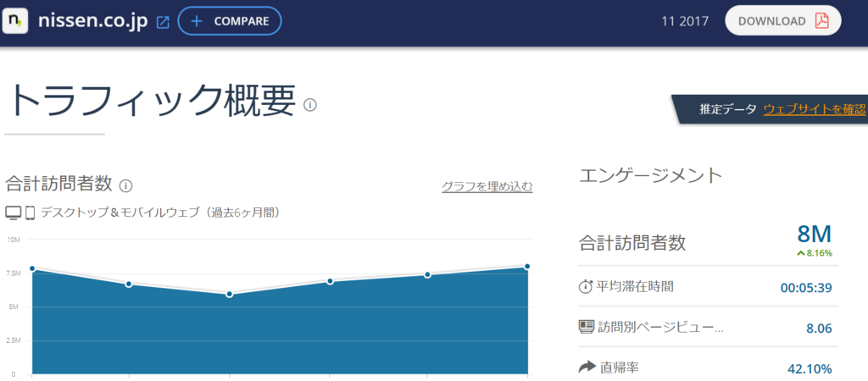The image size is (868, 381).
Task: Click the DOWNLOAD PDF button
Action: click(782, 21)
